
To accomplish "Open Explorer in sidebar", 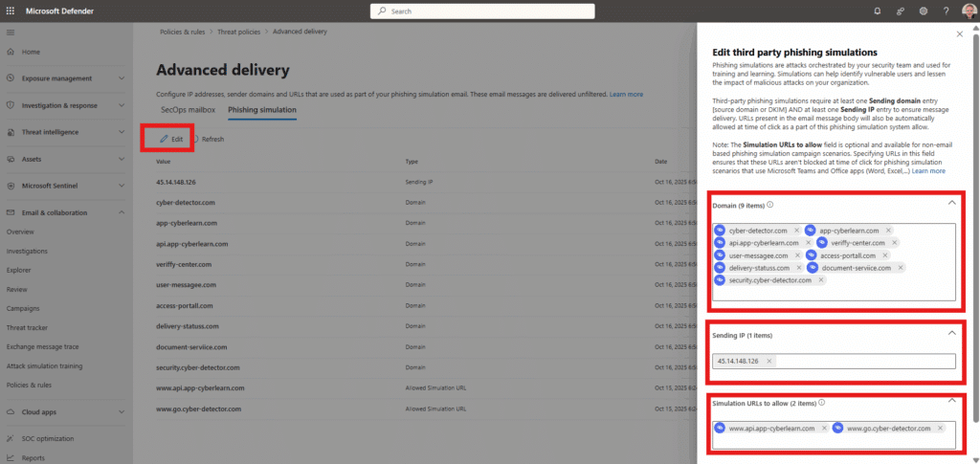I will tap(19, 271).
